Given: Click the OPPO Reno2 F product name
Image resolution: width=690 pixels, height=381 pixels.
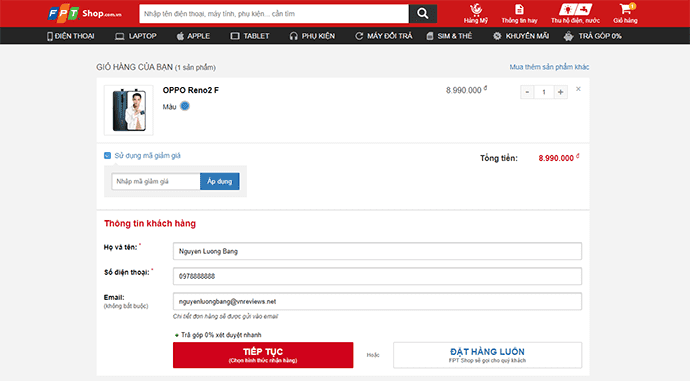Looking at the screenshot, I should pyautogui.click(x=191, y=90).
